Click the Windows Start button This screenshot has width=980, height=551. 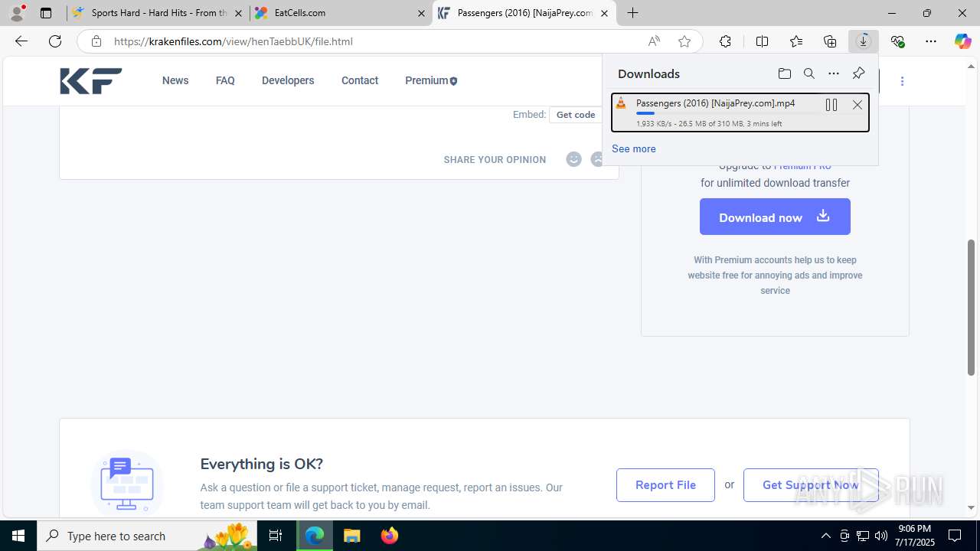18,536
